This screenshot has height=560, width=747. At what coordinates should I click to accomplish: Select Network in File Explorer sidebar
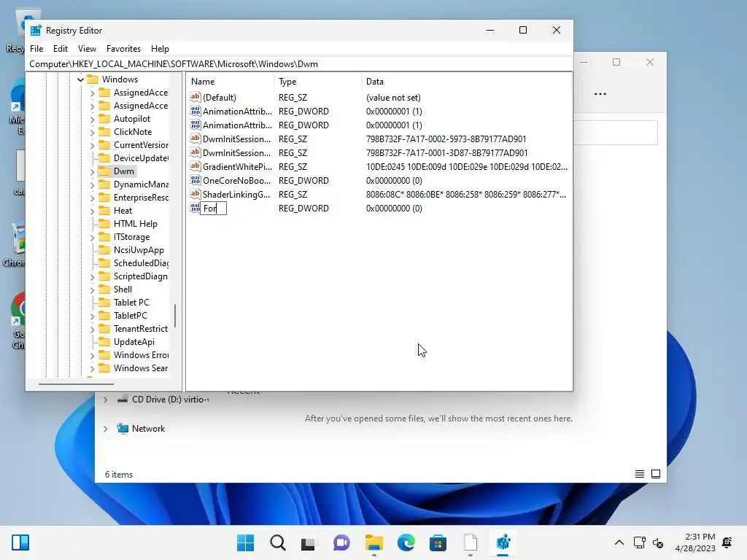click(148, 429)
